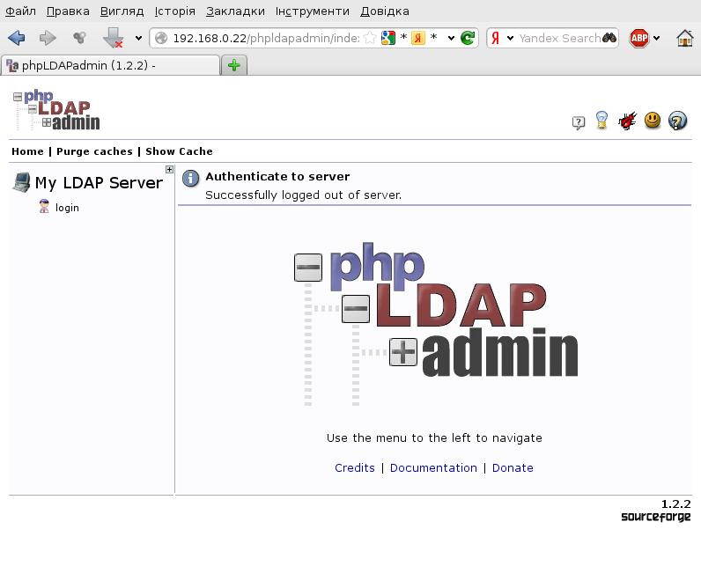Image resolution: width=701 pixels, height=588 pixels.
Task: Select the phpLDAPadmin (1.2.2) tab
Action: (x=111, y=65)
